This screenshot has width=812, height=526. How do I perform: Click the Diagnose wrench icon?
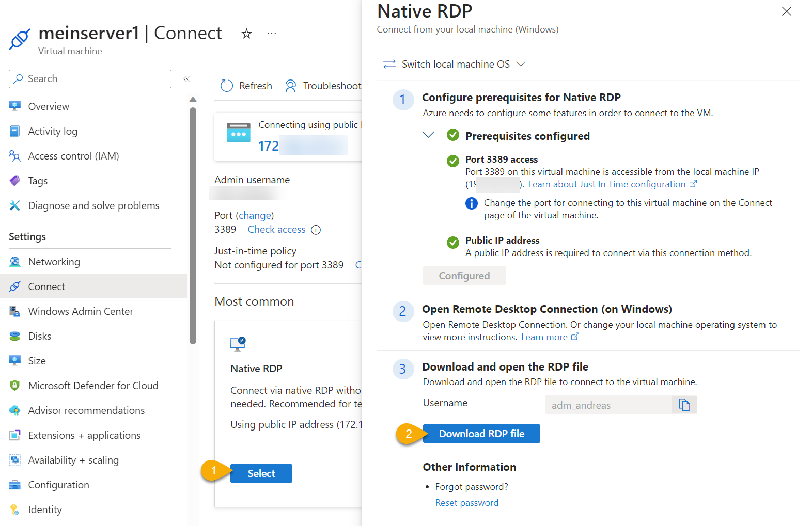pos(15,205)
